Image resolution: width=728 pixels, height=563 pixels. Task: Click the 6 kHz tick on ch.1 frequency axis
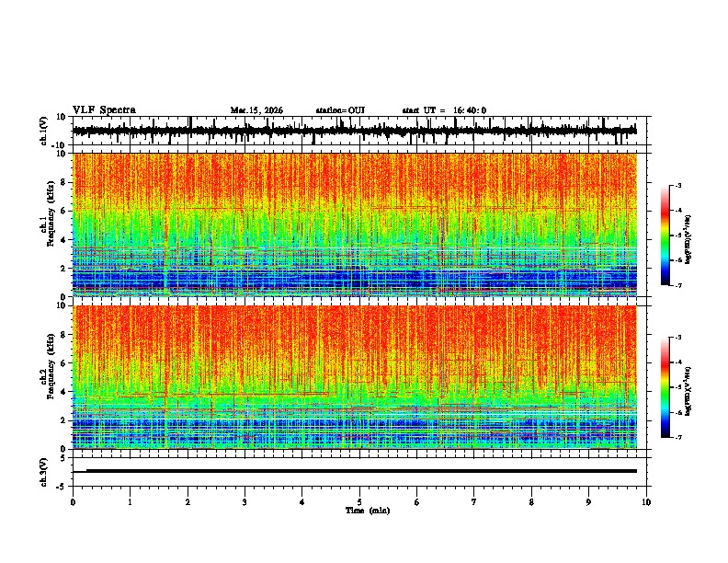click(x=63, y=211)
